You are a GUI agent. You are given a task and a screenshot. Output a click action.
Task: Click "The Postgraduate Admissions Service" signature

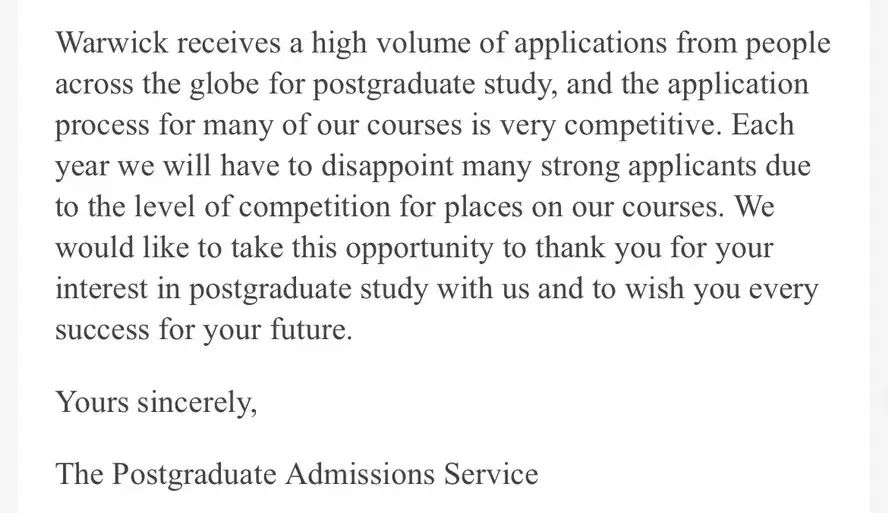pyautogui.click(x=297, y=474)
